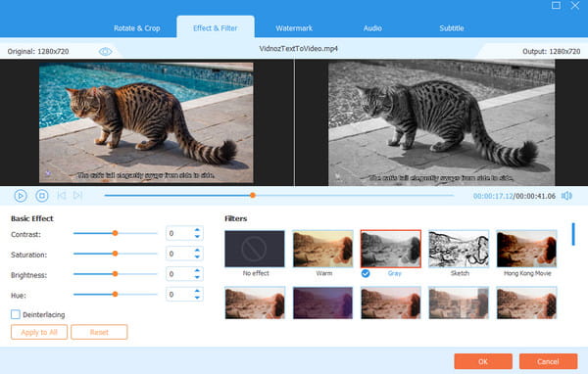Decrease Hue value with down arrow
The width and height of the screenshot is (588, 374).
pos(197,298)
